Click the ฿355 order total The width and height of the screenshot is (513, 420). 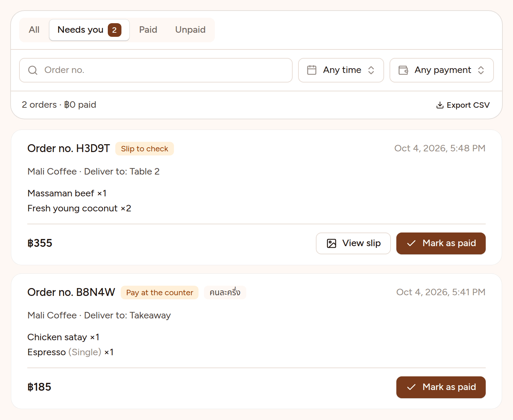(x=40, y=243)
